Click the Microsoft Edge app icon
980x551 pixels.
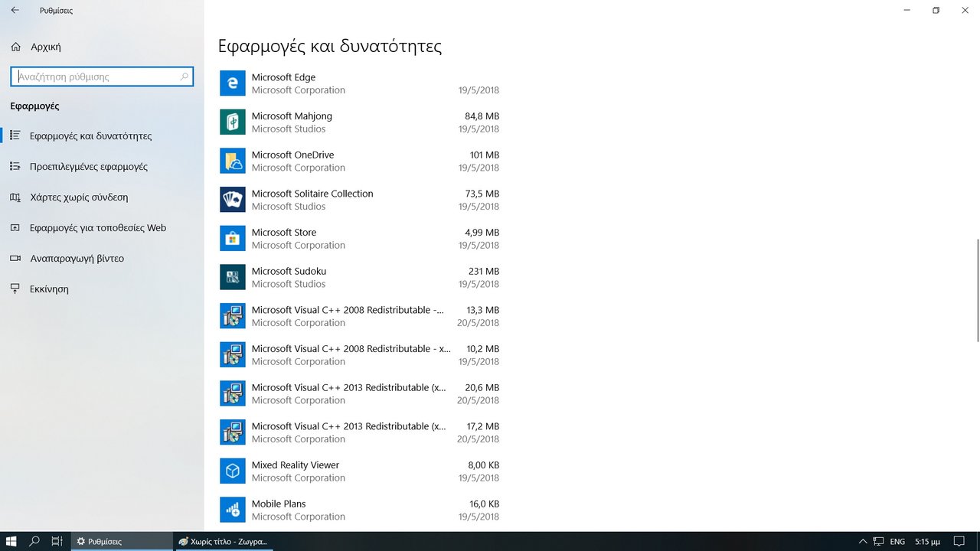point(233,83)
